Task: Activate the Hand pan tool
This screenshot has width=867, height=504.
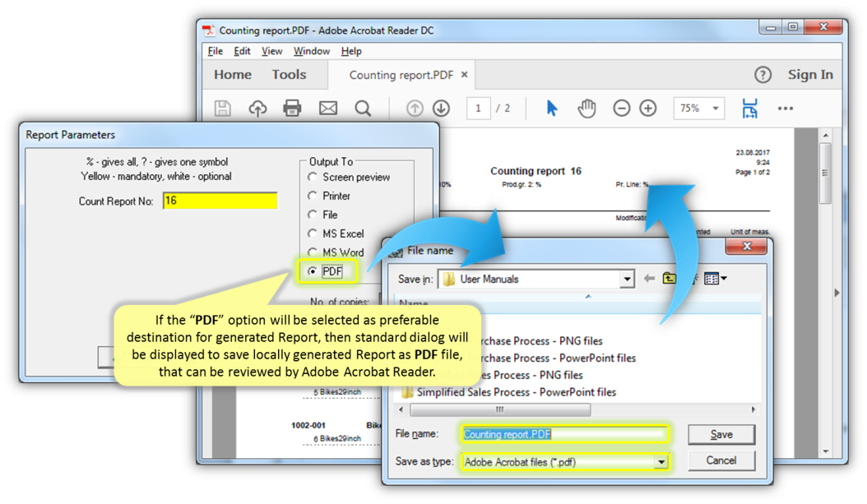Action: pos(586,108)
